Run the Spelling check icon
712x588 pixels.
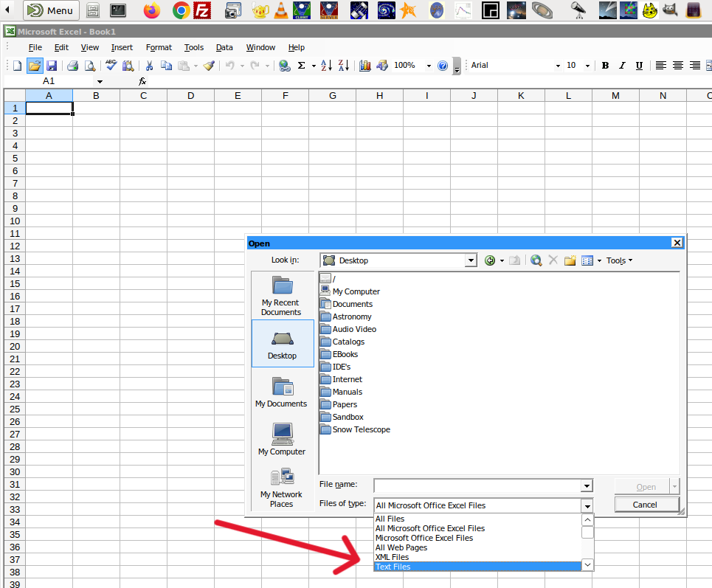pyautogui.click(x=111, y=66)
